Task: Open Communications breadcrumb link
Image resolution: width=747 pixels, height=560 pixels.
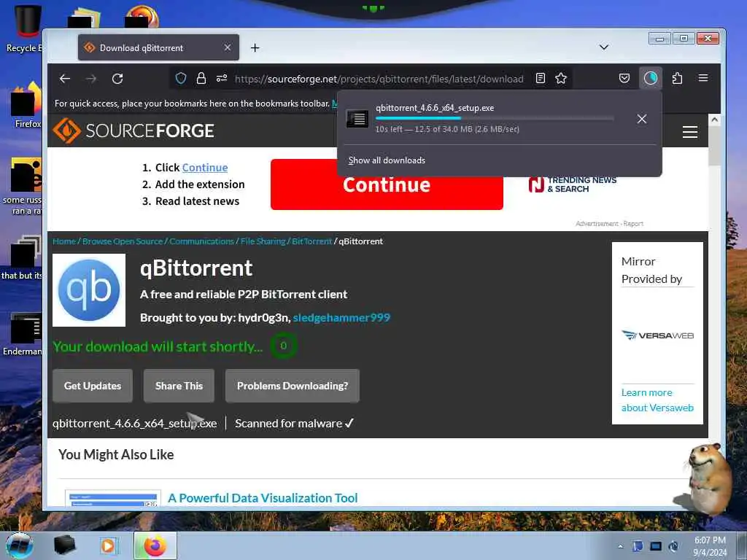Action: point(201,241)
